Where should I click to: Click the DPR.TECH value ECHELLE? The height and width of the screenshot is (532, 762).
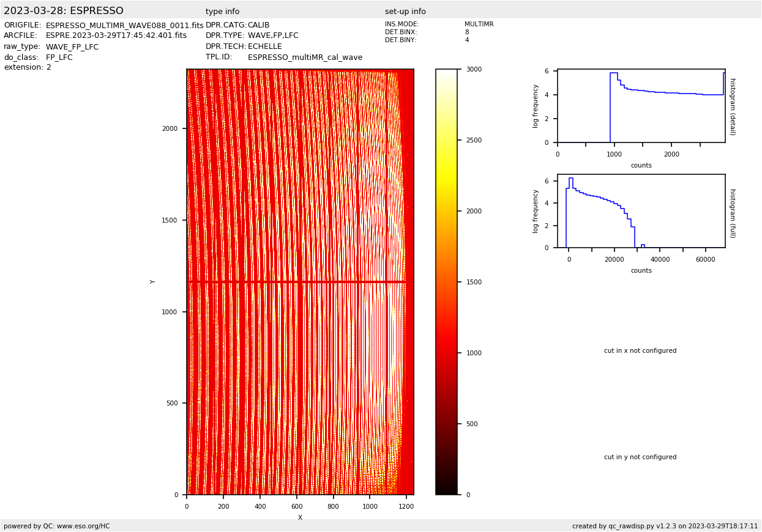point(265,46)
